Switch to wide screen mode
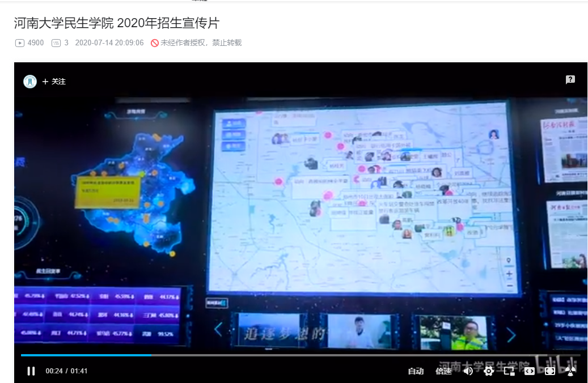This screenshot has height=383, width=588. (529, 371)
